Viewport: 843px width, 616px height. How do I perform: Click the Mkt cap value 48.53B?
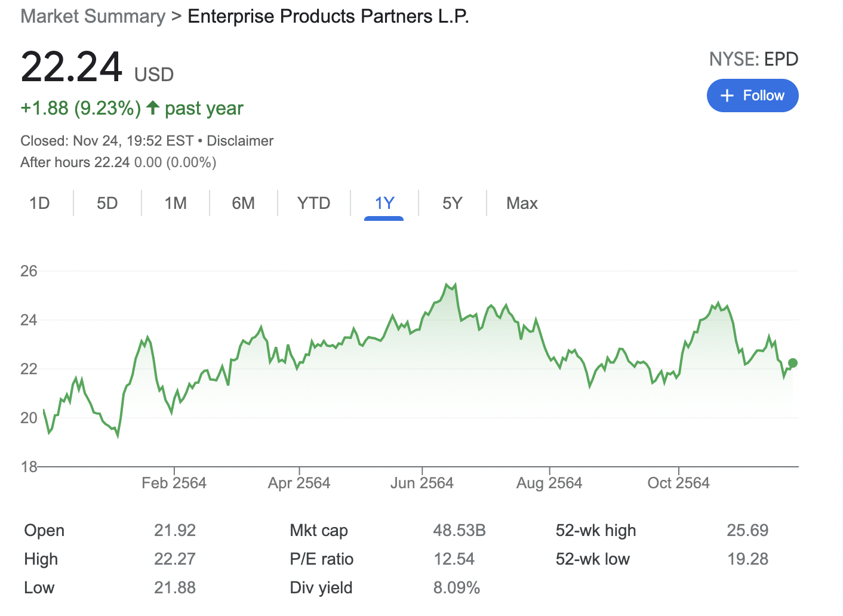click(459, 530)
